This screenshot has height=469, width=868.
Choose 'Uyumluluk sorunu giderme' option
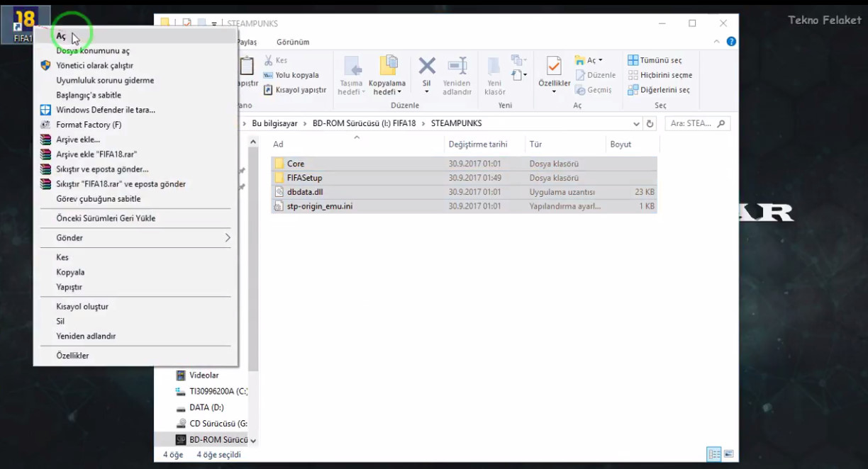[135, 81]
